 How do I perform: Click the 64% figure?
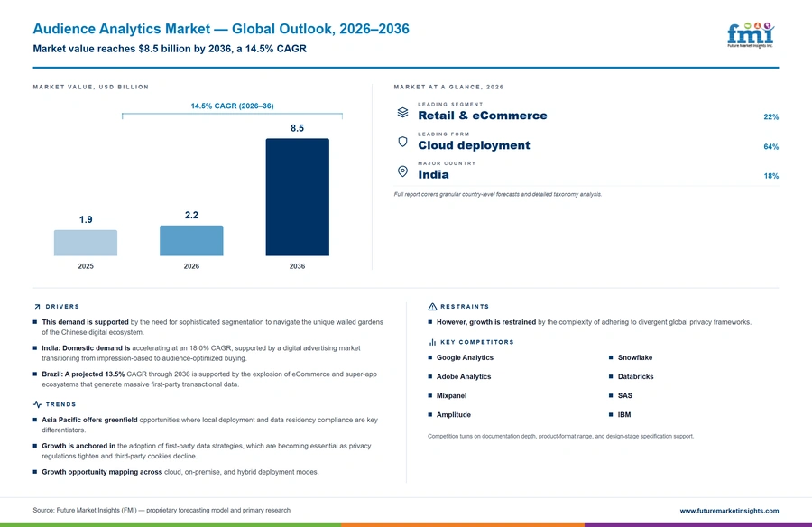770,147
